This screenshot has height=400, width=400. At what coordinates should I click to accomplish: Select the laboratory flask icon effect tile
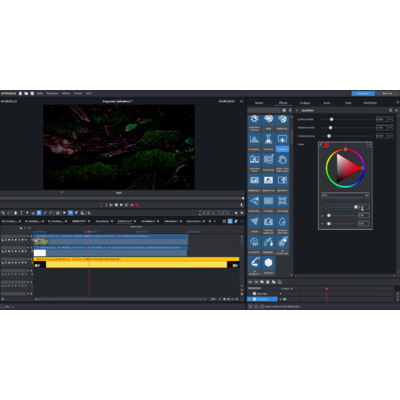tap(268, 139)
